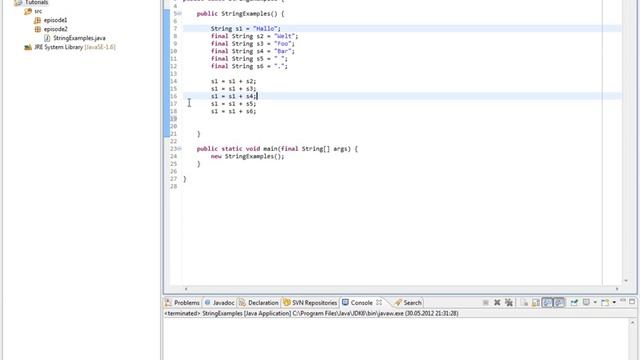Open Display Selected Console dropdown arrow

(595, 302)
